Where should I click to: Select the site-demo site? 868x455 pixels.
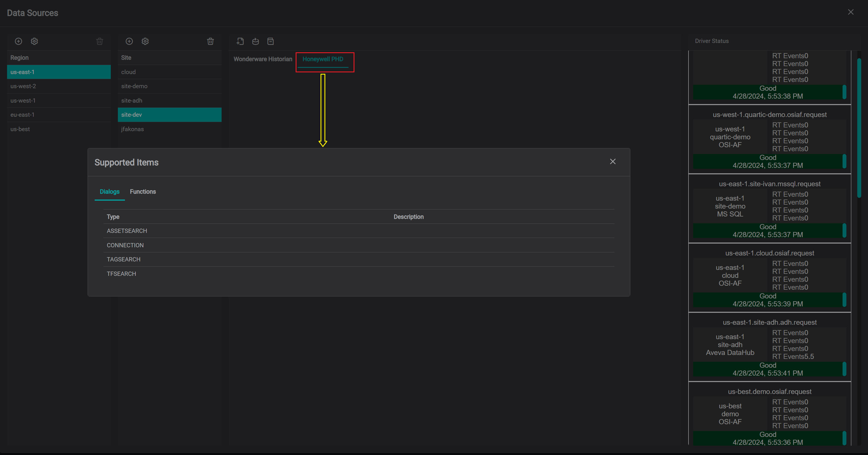click(x=170, y=86)
